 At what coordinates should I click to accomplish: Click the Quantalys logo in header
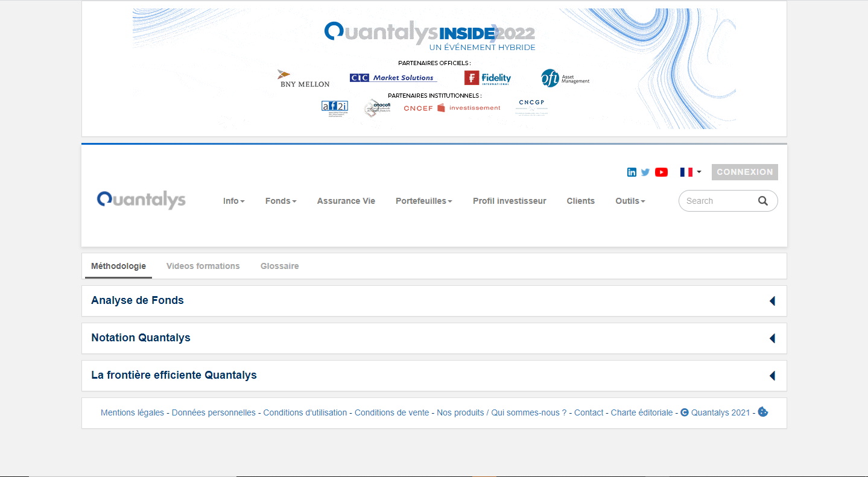141,200
